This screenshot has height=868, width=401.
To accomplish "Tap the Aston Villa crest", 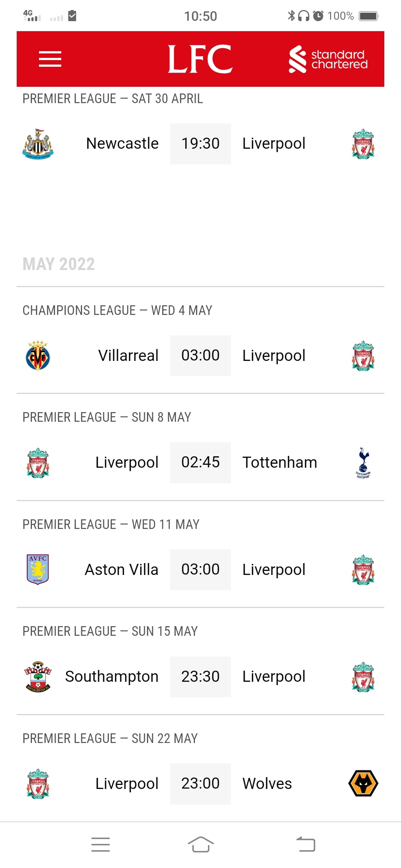I will pos(38,570).
